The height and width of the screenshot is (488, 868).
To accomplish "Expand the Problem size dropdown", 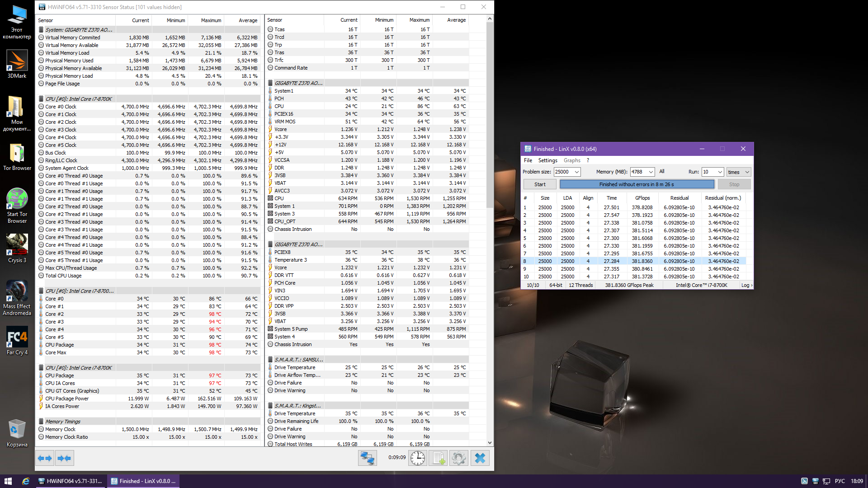I will 577,172.
